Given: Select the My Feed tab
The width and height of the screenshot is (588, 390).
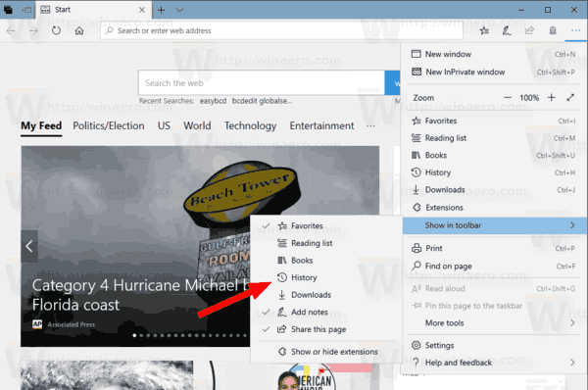Looking at the screenshot, I should [41, 125].
